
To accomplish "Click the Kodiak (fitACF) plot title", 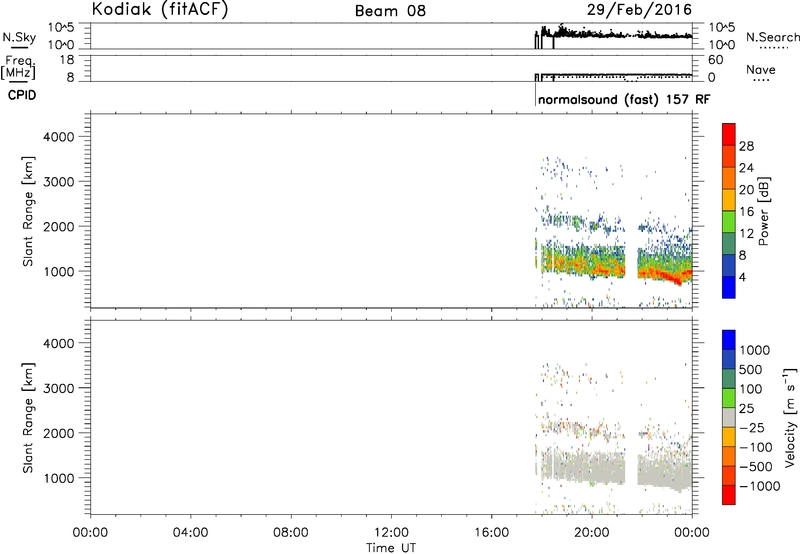I will point(160,9).
